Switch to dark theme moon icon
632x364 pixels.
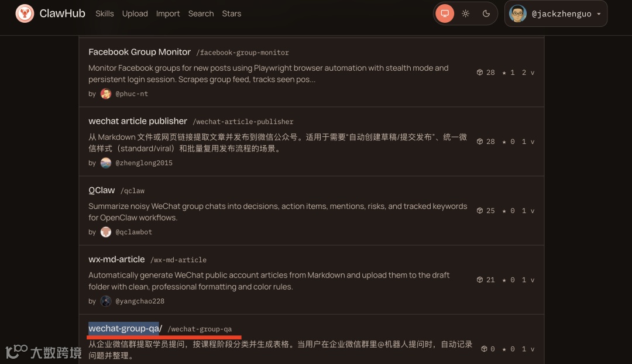point(486,13)
